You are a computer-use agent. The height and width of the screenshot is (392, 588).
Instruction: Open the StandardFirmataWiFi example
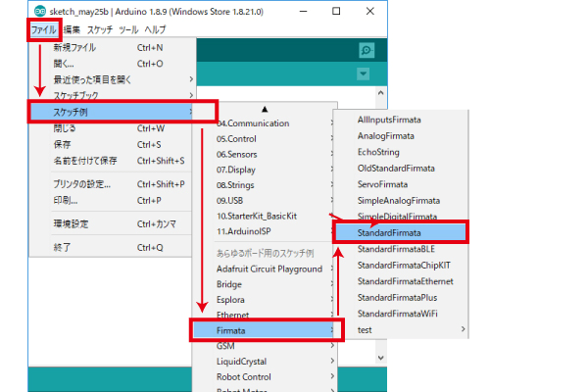(x=401, y=314)
